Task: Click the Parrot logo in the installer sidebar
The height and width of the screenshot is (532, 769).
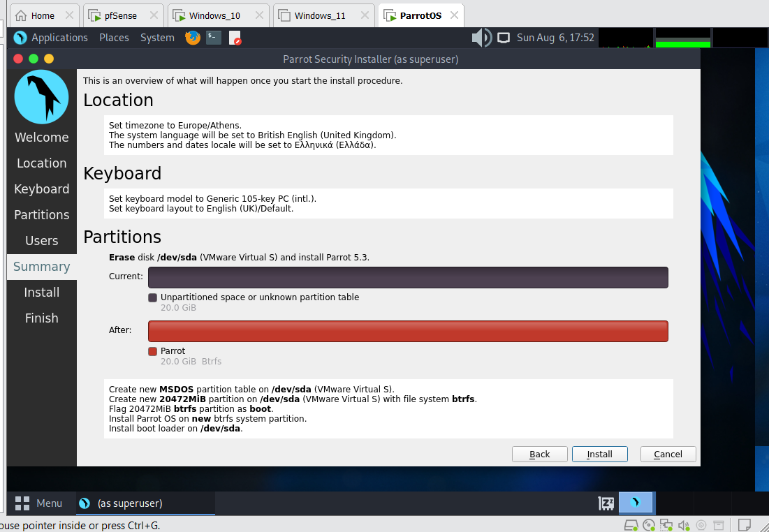Action: tap(42, 96)
